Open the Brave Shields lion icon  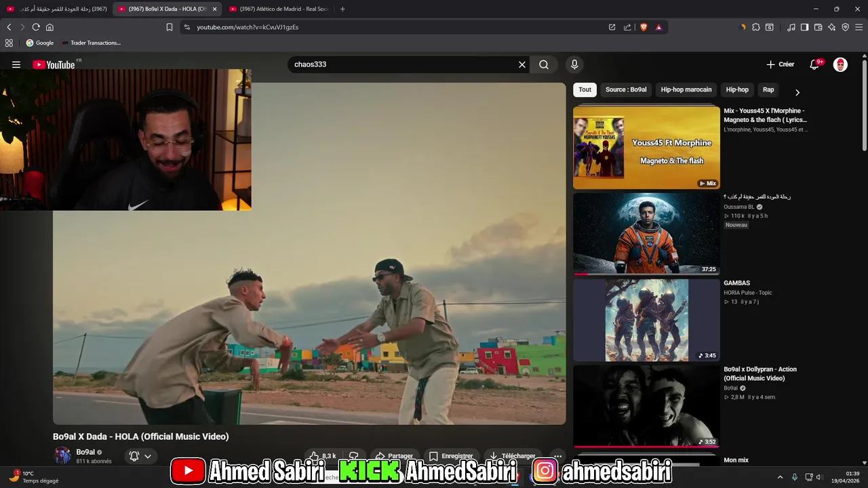[644, 27]
